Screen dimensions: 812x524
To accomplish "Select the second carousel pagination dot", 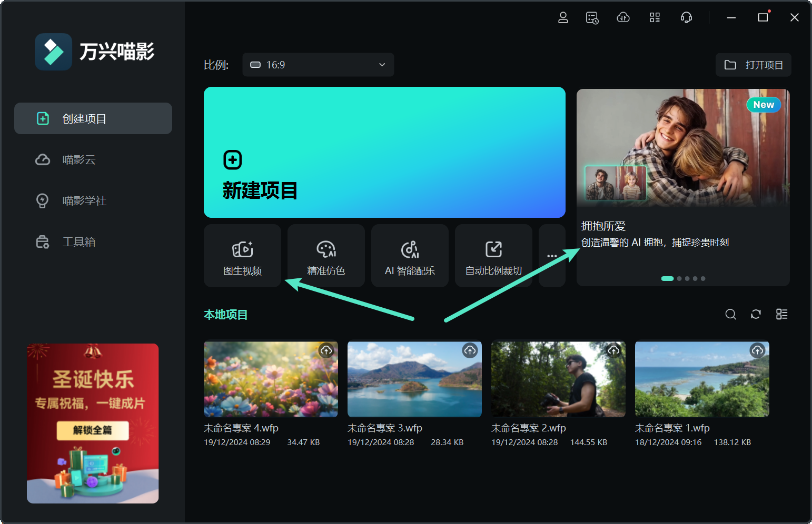I will pyautogui.click(x=679, y=278).
